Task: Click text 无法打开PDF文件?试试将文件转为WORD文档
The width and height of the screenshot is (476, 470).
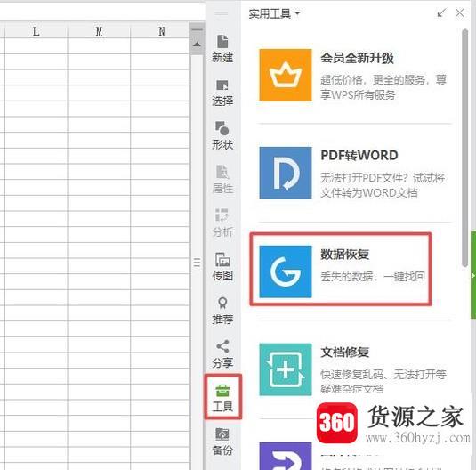Action: click(x=383, y=185)
